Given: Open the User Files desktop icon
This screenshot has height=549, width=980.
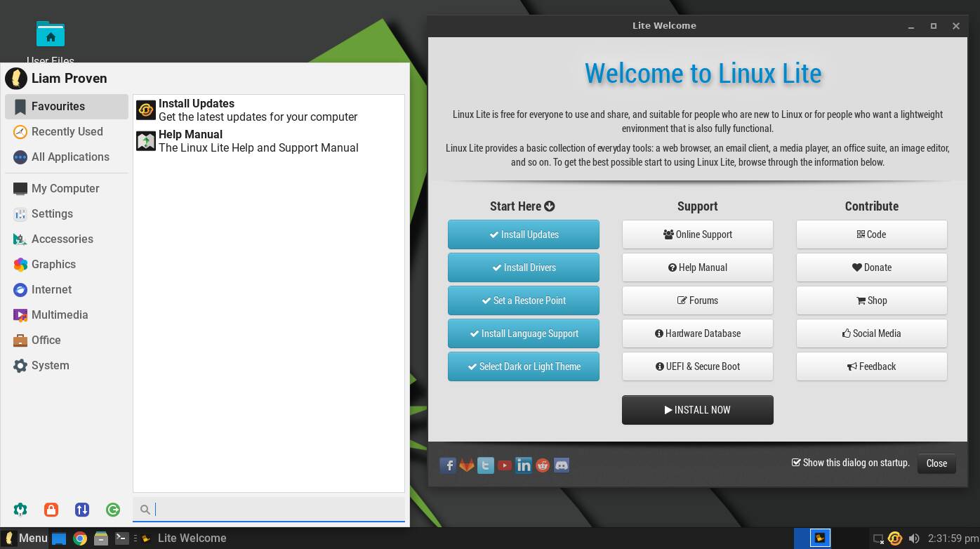Looking at the screenshot, I should tap(51, 42).
